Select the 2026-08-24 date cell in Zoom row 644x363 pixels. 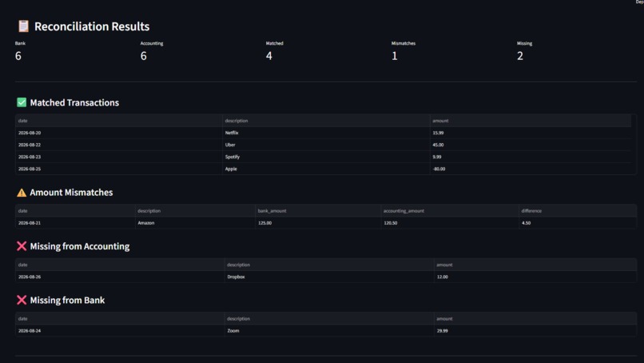coord(120,330)
